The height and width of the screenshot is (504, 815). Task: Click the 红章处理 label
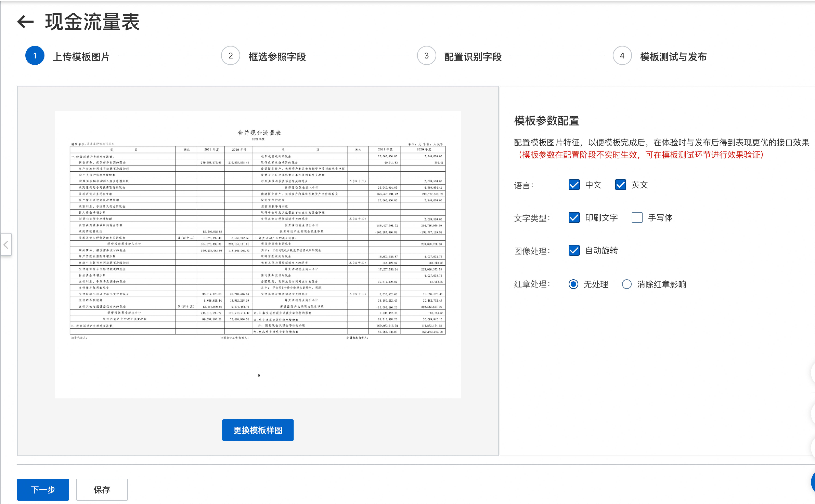[532, 284]
